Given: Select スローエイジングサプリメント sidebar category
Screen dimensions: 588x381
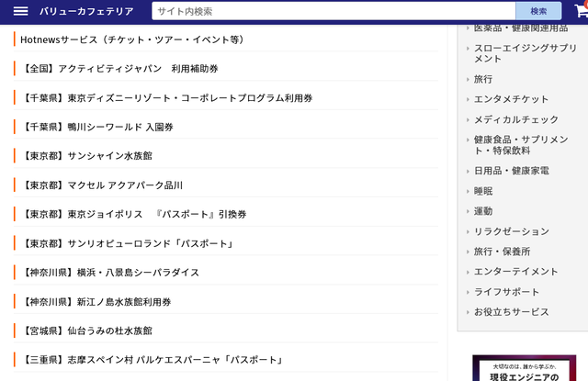Looking at the screenshot, I should pos(525,53).
